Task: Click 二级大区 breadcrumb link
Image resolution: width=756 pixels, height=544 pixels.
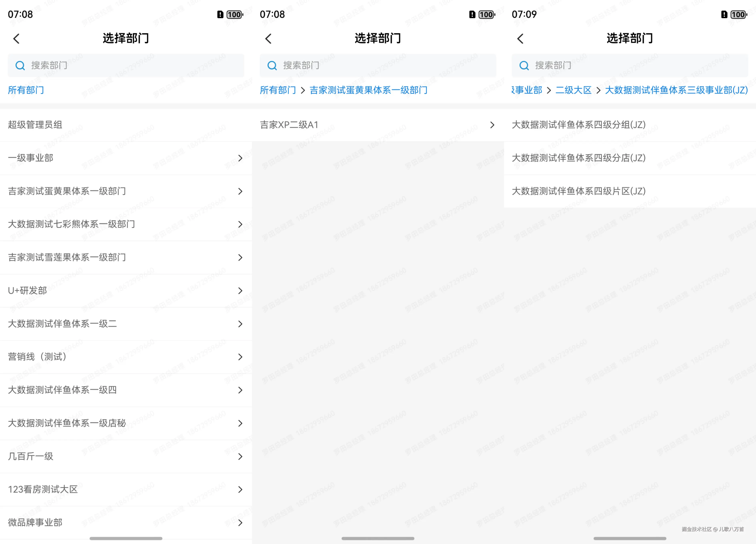Action: click(x=573, y=90)
